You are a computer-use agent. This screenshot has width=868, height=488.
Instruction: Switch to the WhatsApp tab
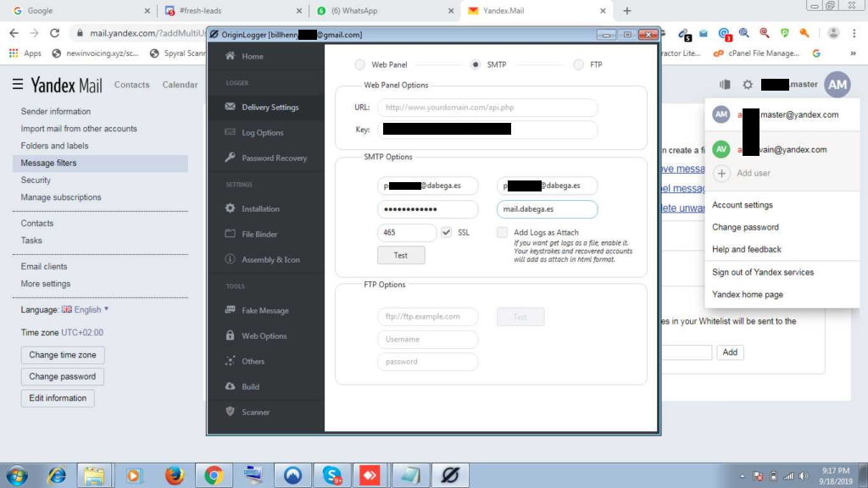(385, 10)
